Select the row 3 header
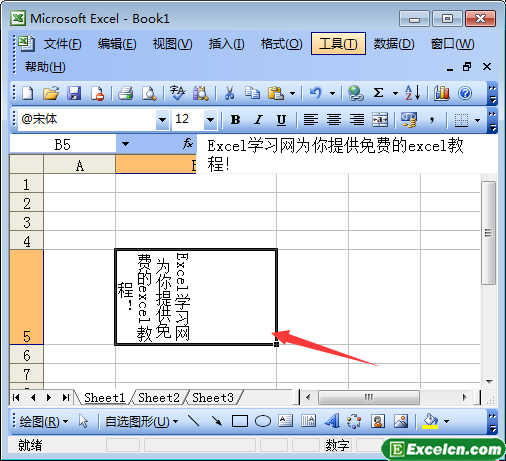The image size is (506, 461). click(26, 222)
